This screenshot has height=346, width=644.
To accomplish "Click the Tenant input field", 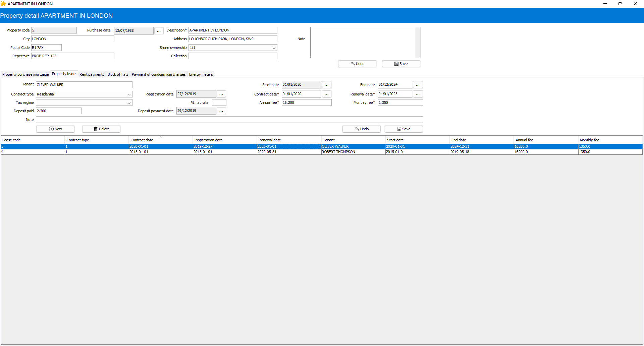I will coord(84,85).
